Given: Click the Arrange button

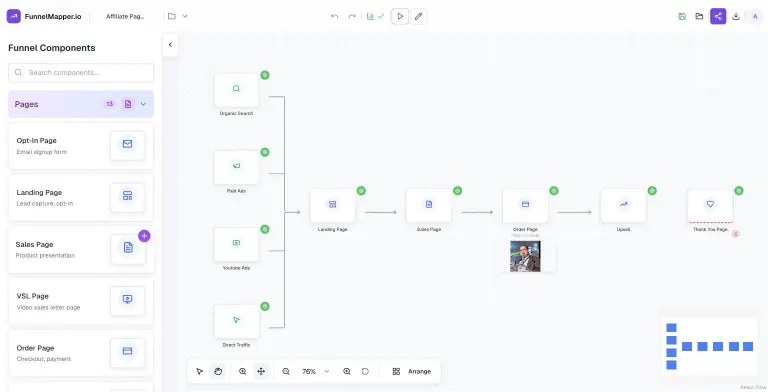Looking at the screenshot, I should pos(412,371).
